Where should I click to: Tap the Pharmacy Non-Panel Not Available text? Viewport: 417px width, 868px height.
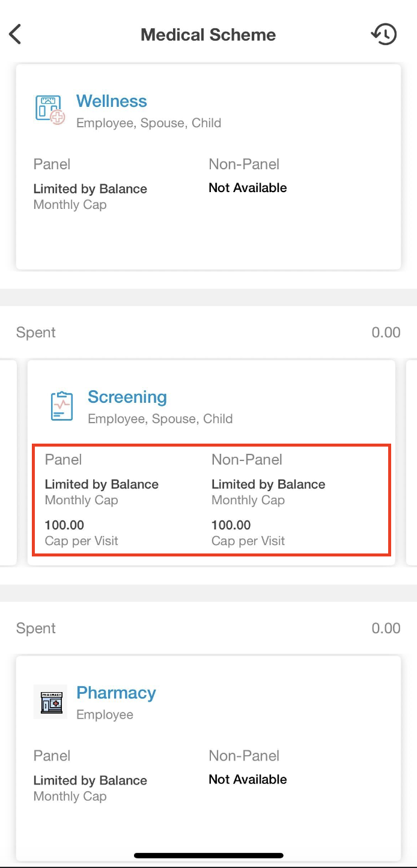(x=248, y=780)
